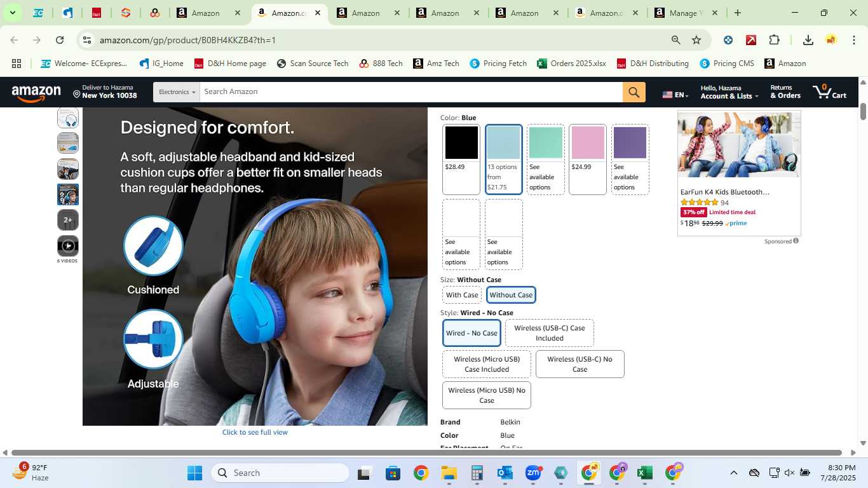
Task: Open the site information icon in the address bar
Action: coord(88,40)
